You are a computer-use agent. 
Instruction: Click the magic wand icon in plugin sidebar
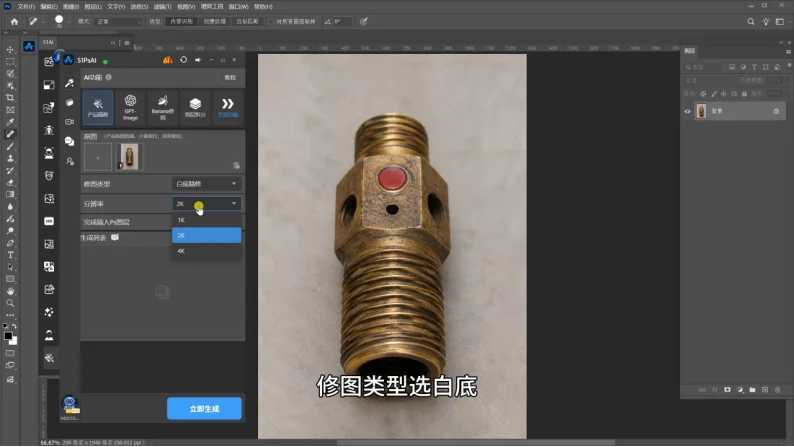pos(69,84)
